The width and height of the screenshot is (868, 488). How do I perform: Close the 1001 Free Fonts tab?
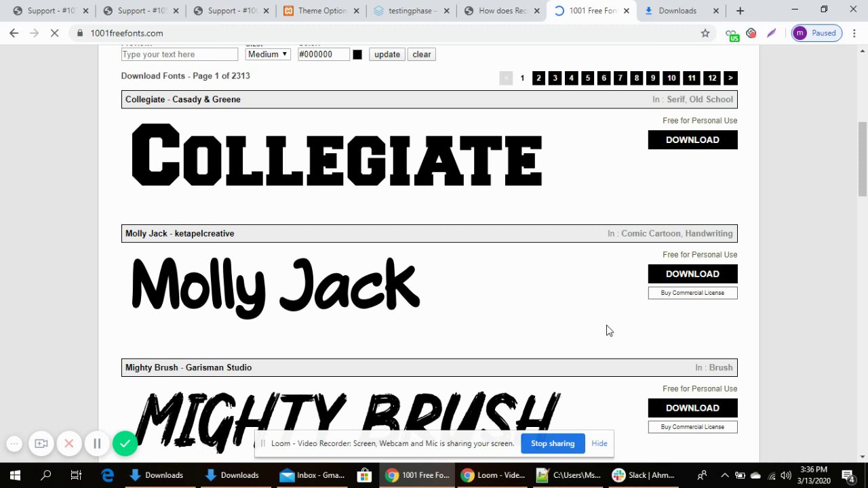(x=626, y=11)
